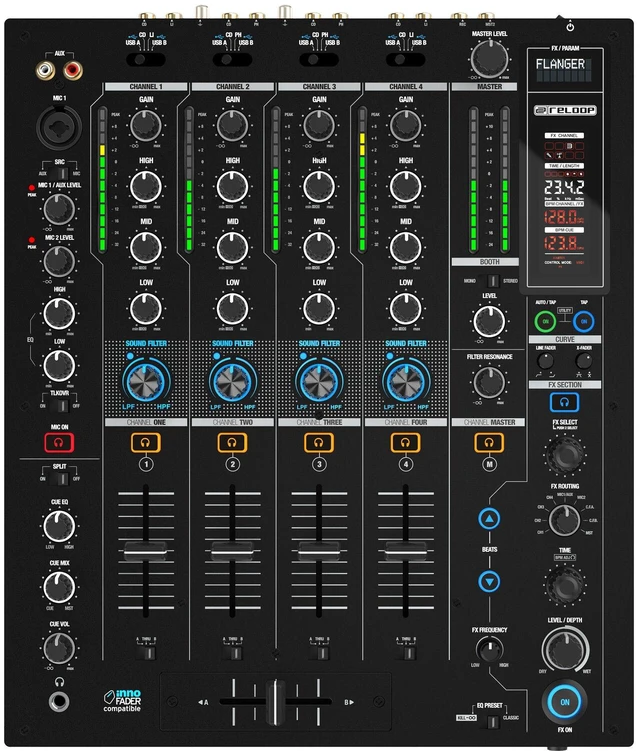Image resolution: width=640 pixels, height=751 pixels.
Task: Toggle Channel 2 crossfader assign A/THRU/B switch
Action: (x=233, y=653)
